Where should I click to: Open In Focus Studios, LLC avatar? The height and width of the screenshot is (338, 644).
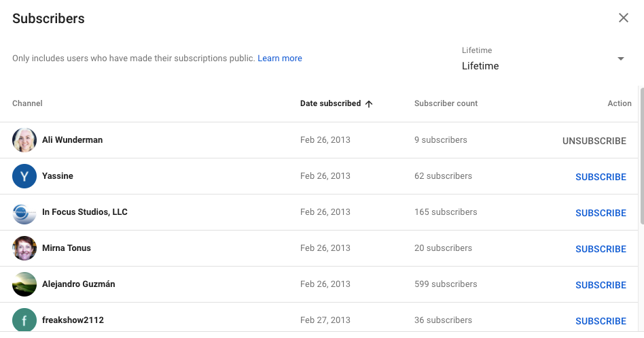24,212
